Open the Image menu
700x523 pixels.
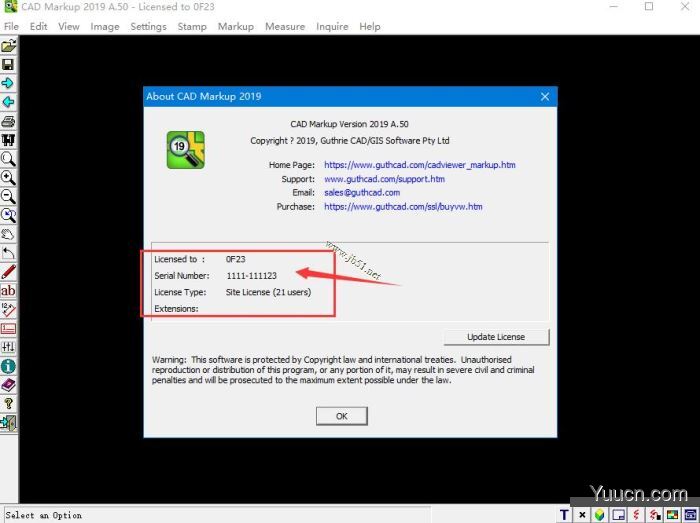pos(105,26)
